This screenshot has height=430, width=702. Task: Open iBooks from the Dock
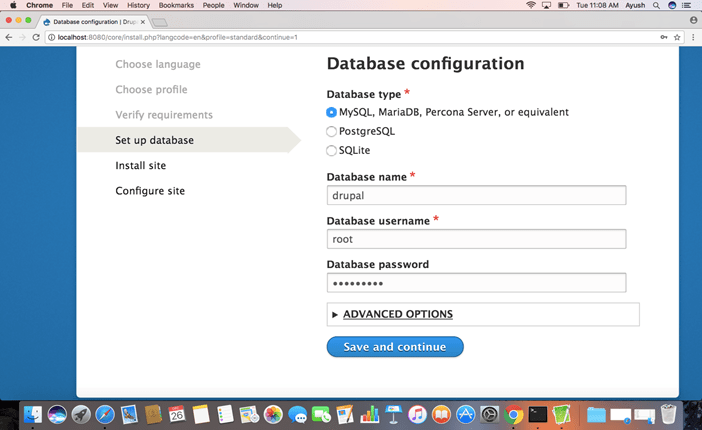[441, 415]
